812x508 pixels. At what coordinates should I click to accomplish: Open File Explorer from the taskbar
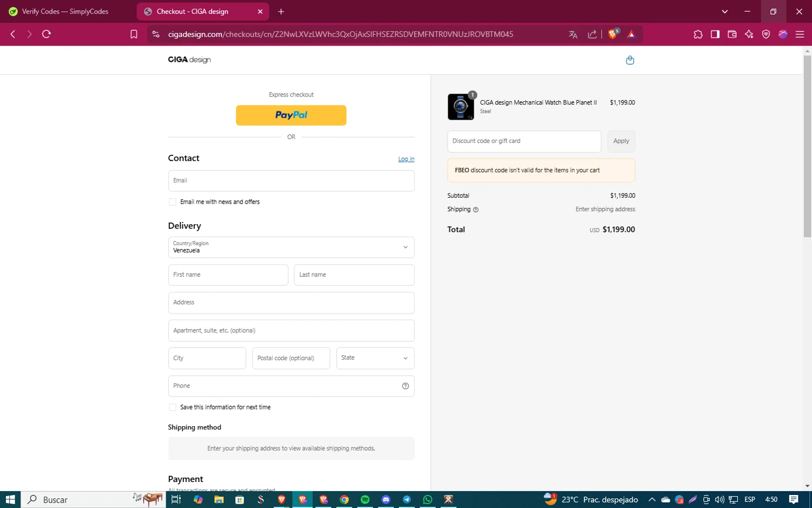coord(219,499)
